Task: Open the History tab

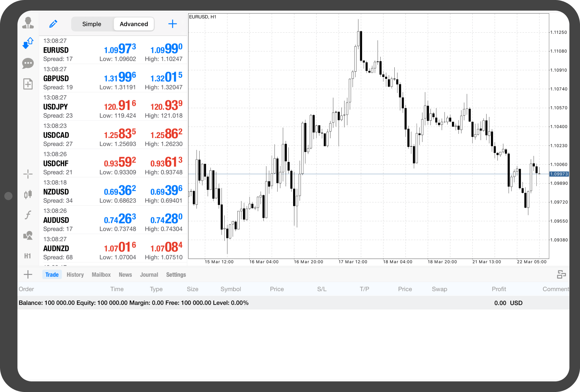Action: click(x=75, y=275)
